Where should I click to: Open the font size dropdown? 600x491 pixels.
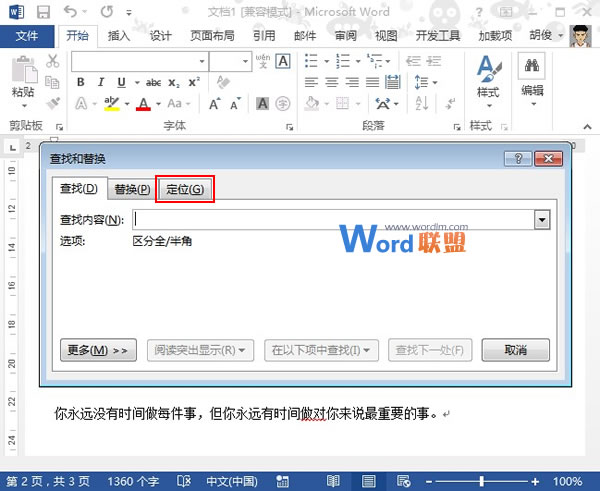point(245,61)
